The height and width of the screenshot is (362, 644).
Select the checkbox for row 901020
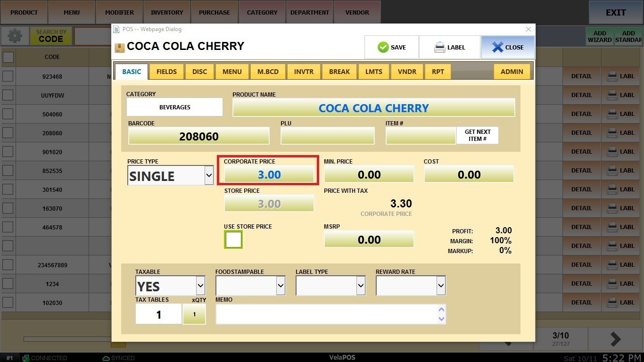8,151
